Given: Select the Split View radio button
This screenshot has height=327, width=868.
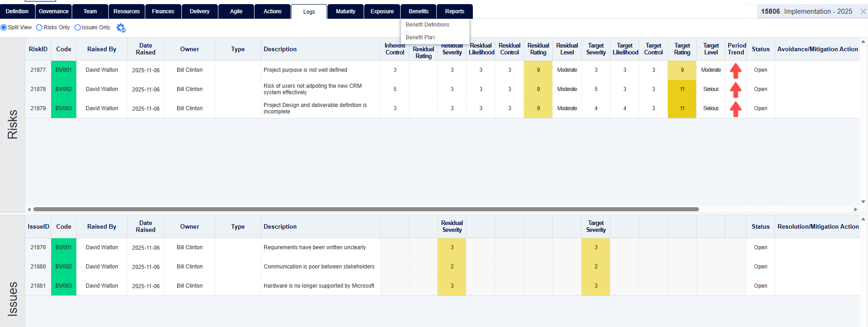Looking at the screenshot, I should click(4, 27).
